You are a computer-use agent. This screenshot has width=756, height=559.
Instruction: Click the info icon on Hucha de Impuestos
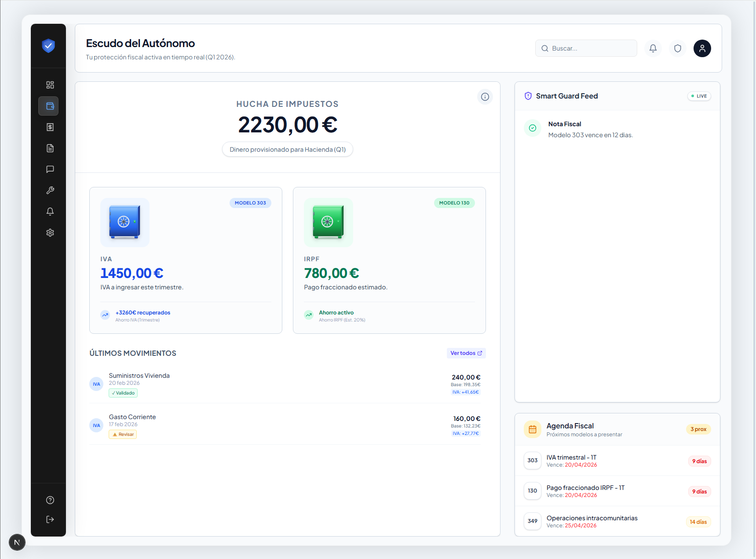point(485,97)
